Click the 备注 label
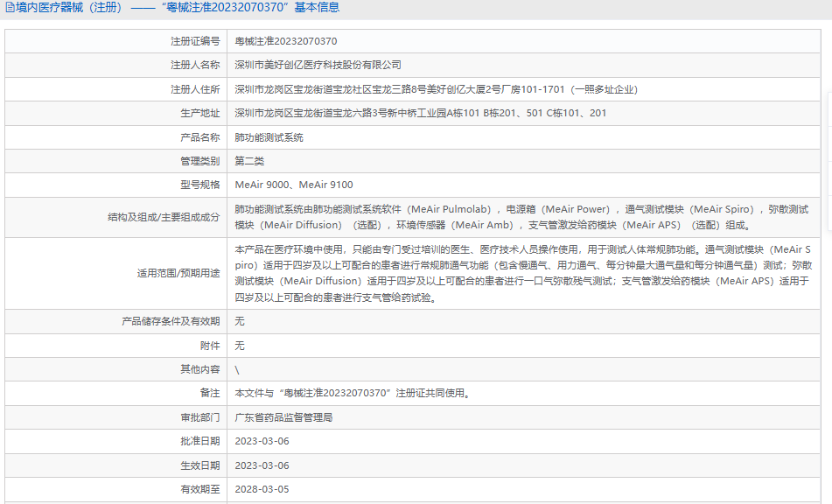The width and height of the screenshot is (832, 504). [210, 393]
